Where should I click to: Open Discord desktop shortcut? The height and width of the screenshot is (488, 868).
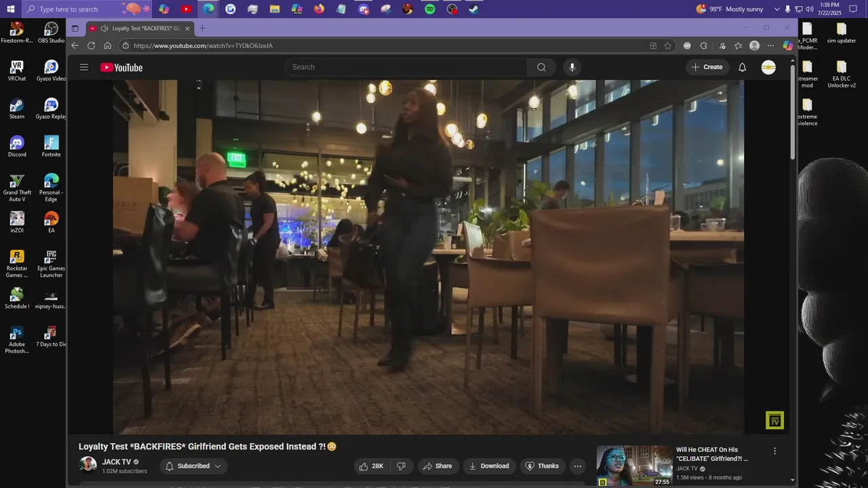tap(17, 146)
